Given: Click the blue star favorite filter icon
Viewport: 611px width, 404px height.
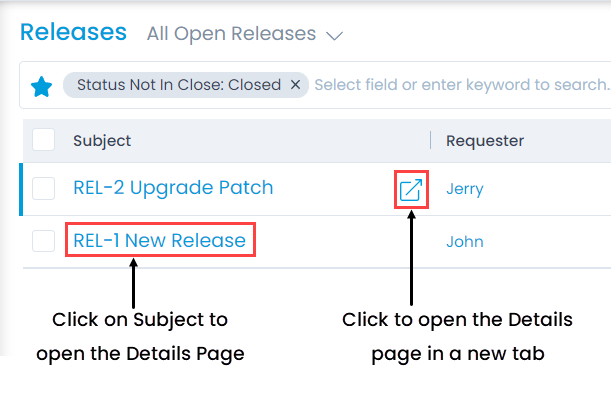Looking at the screenshot, I should [41, 86].
